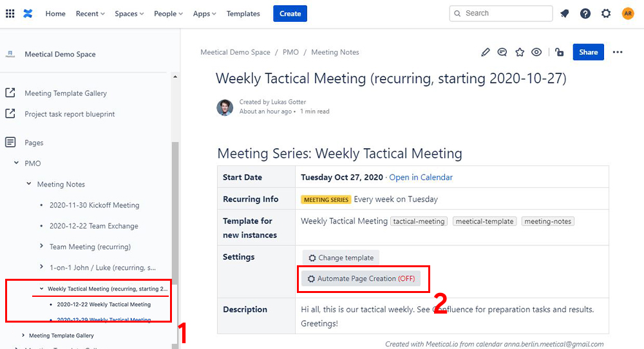Viewport: 644px width, 349px height.
Task: Click the blue Create button
Action: tap(290, 14)
